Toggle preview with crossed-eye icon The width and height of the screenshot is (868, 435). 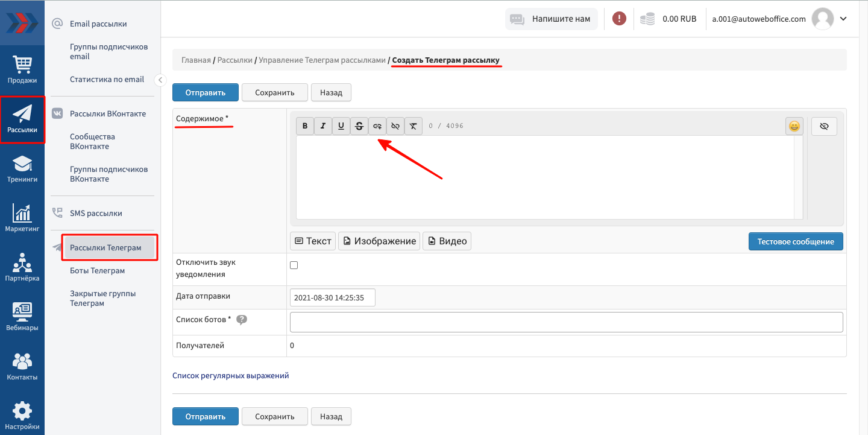click(x=824, y=126)
